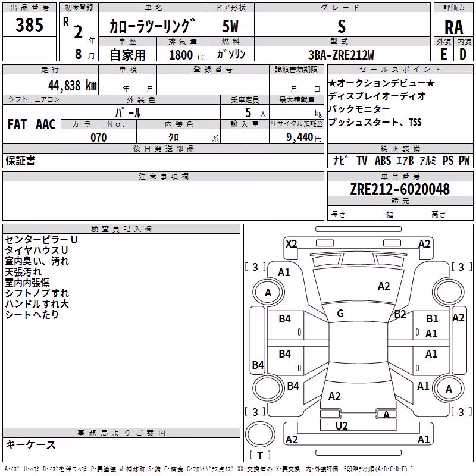Select inspector note タイヤハウスU
This screenshot has width=476, height=476.
pos(36,250)
